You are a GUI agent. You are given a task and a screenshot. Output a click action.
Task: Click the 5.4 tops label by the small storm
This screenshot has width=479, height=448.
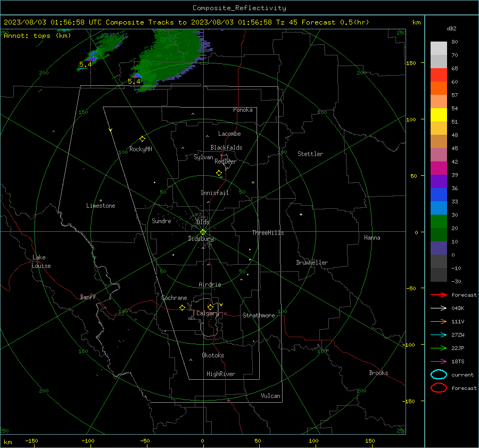tap(86, 64)
